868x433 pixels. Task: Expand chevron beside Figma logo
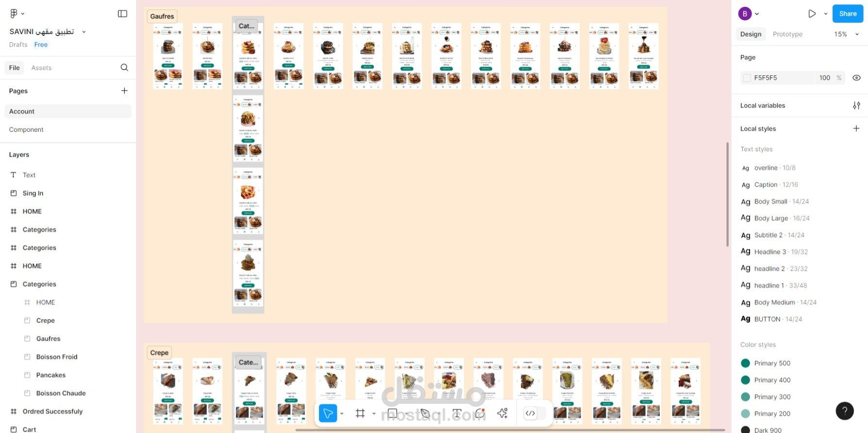point(23,14)
